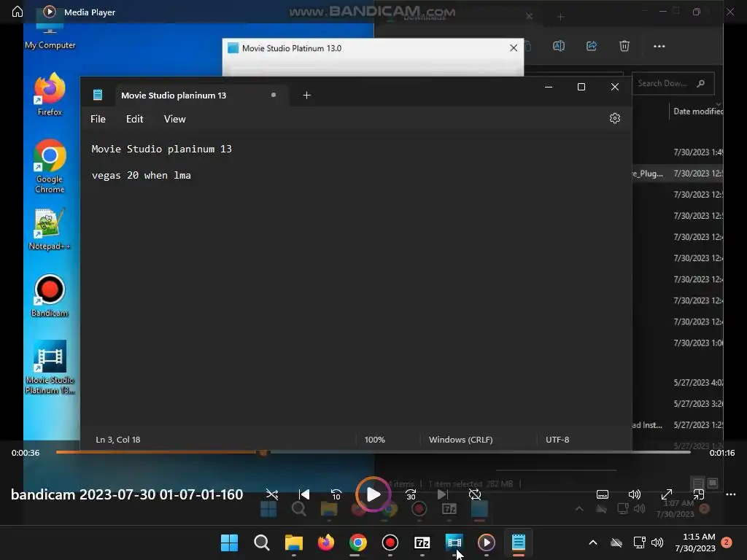Click the Search Downloads field
The image size is (747, 560).
(x=673, y=83)
